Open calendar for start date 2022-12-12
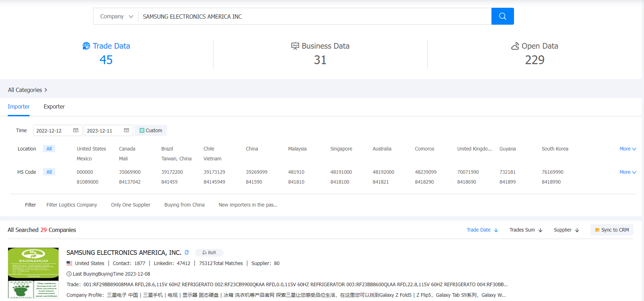 (x=76, y=130)
